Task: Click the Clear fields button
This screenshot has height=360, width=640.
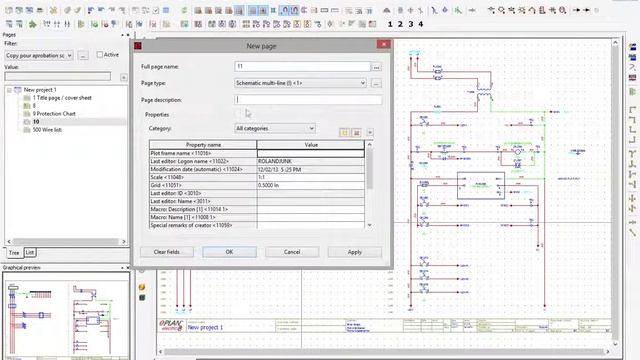Action: (x=167, y=252)
